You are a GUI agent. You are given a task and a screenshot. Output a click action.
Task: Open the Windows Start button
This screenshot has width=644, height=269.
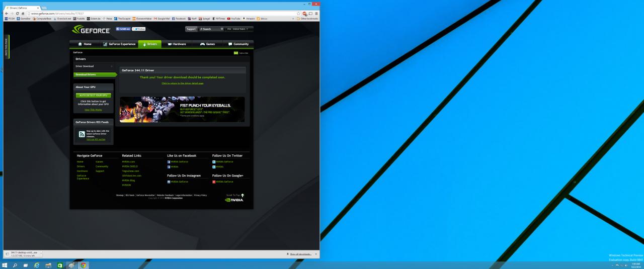5,265
